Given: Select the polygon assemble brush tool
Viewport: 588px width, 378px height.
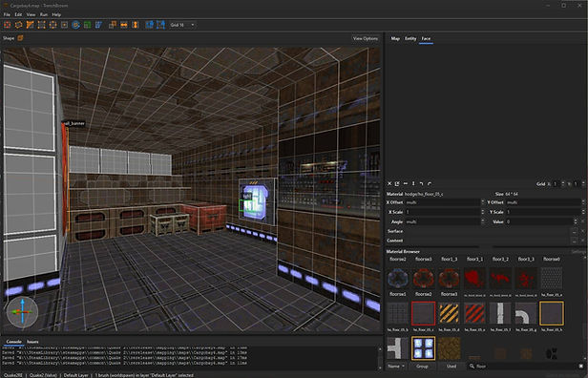Looking at the screenshot, I should click(x=18, y=25).
